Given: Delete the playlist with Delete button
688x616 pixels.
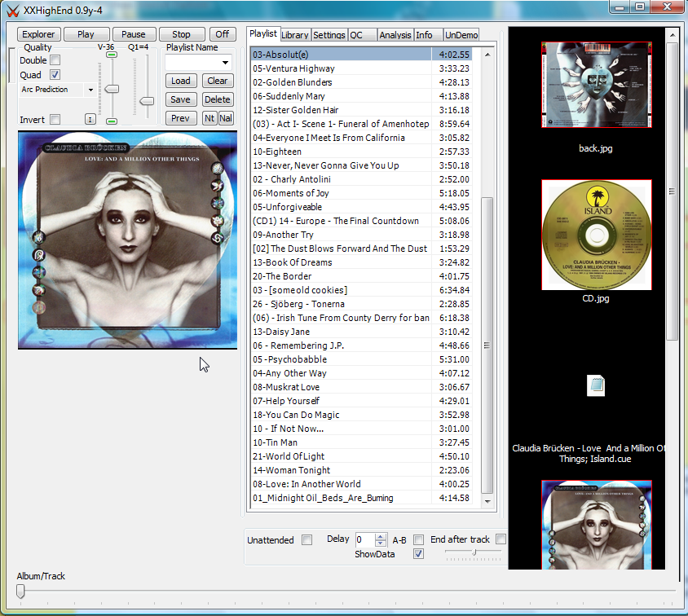Looking at the screenshot, I should [x=218, y=99].
